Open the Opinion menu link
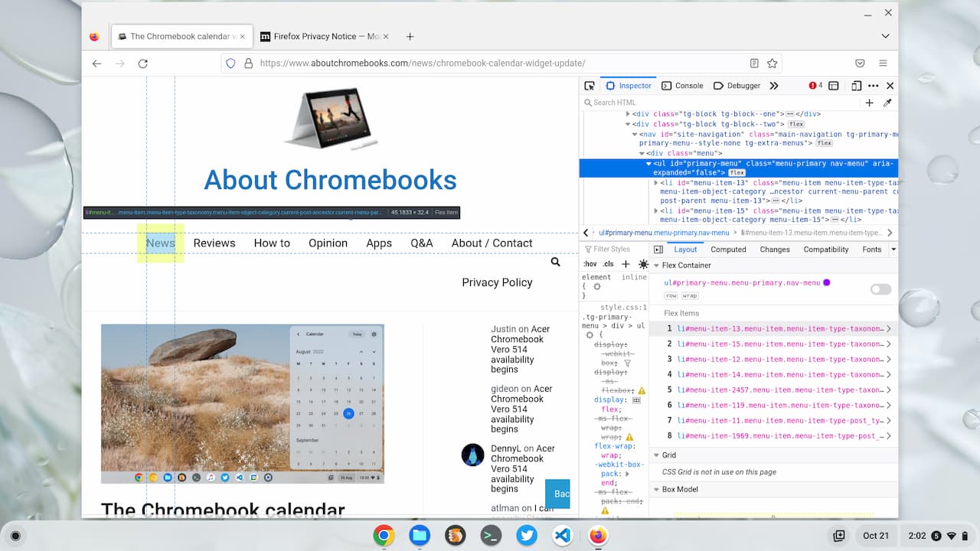This screenshot has width=980, height=551. 328,243
